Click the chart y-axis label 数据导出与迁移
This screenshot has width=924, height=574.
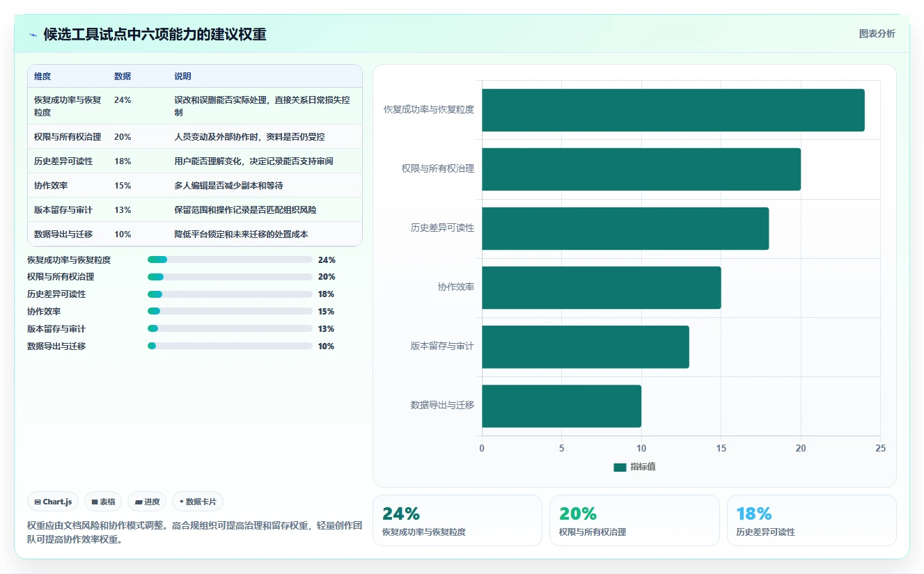[x=443, y=405]
